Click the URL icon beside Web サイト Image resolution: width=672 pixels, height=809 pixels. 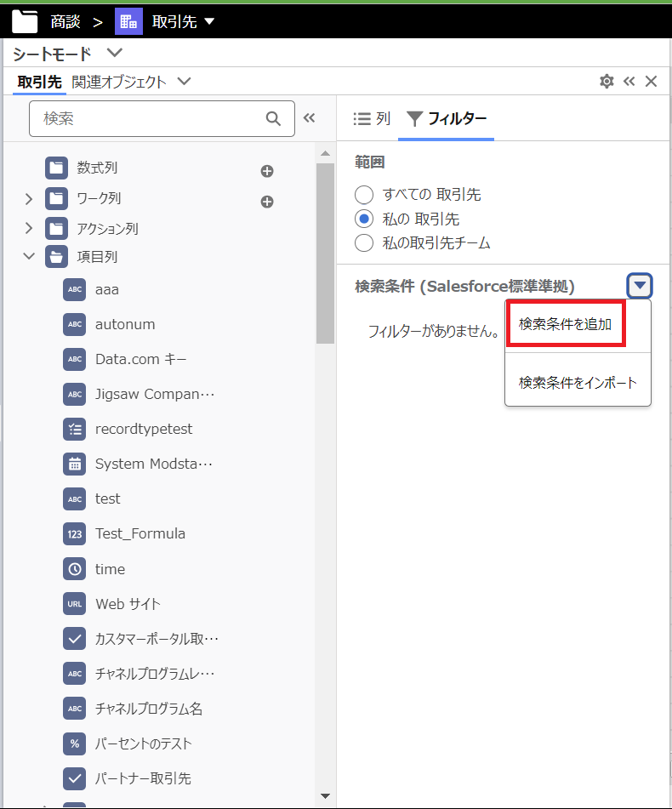point(74,604)
